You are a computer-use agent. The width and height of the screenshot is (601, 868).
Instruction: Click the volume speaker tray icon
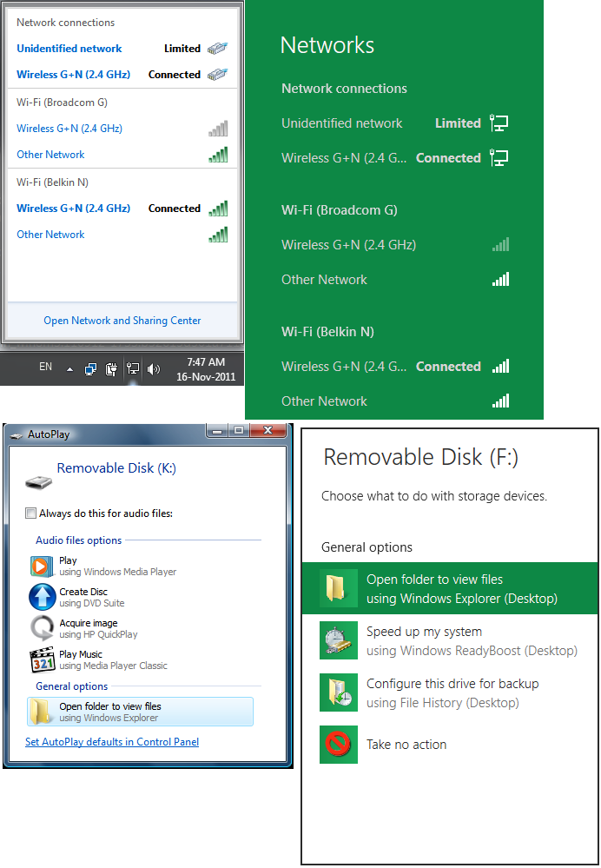click(154, 369)
